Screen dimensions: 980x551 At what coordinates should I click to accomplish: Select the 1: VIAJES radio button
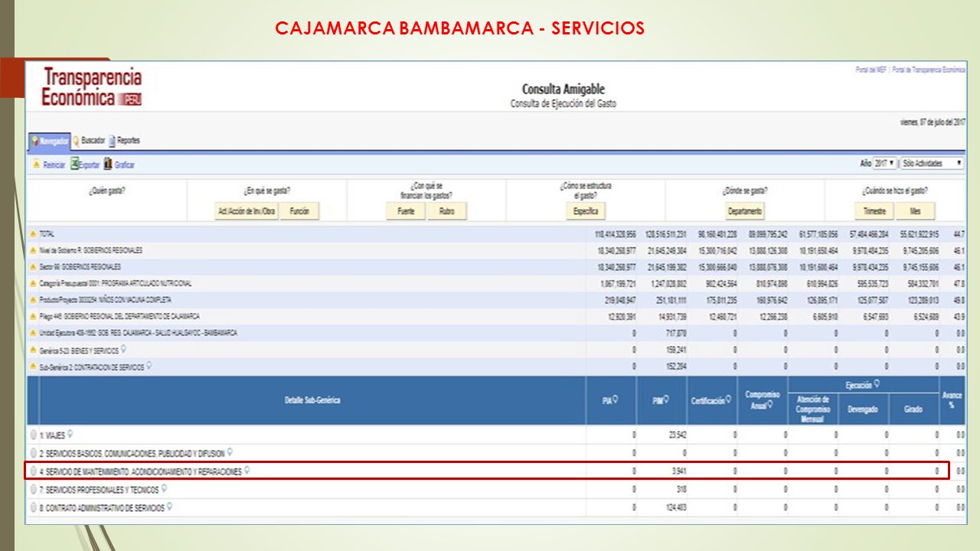click(x=34, y=435)
